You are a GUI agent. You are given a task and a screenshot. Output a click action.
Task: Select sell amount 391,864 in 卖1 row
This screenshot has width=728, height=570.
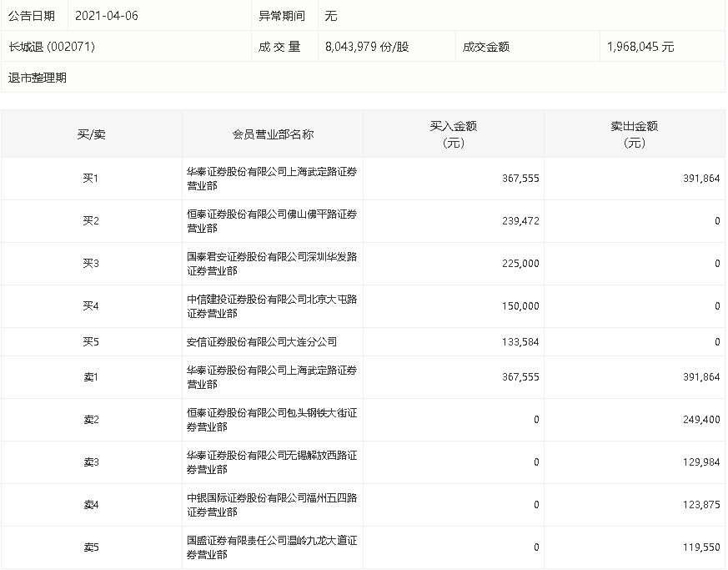(701, 377)
